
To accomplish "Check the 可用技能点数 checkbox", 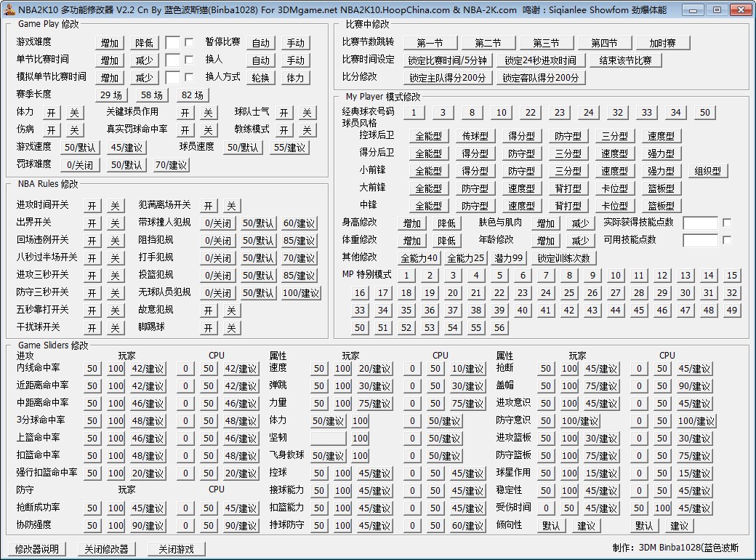I will click(726, 240).
